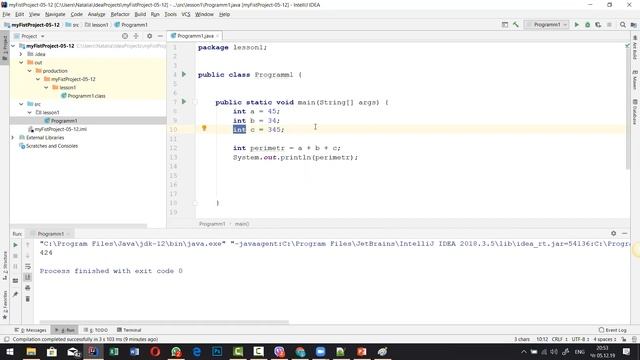The width and height of the screenshot is (640, 360).
Task: Collapse the production folder
Action: [29, 71]
